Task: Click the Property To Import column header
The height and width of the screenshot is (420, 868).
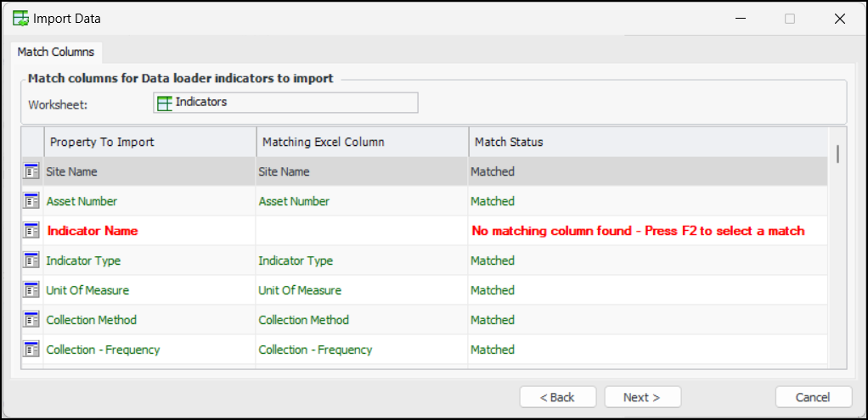Action: (x=149, y=142)
